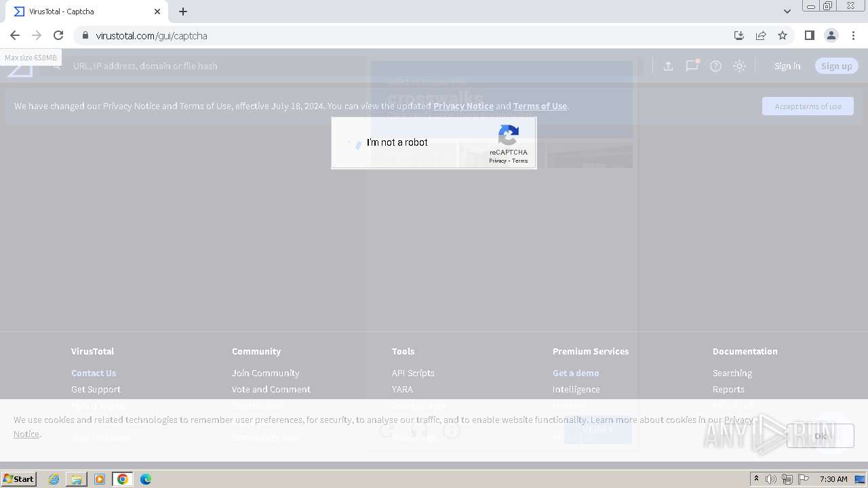Select the VirusTotal - Captcha tab

[x=87, y=12]
